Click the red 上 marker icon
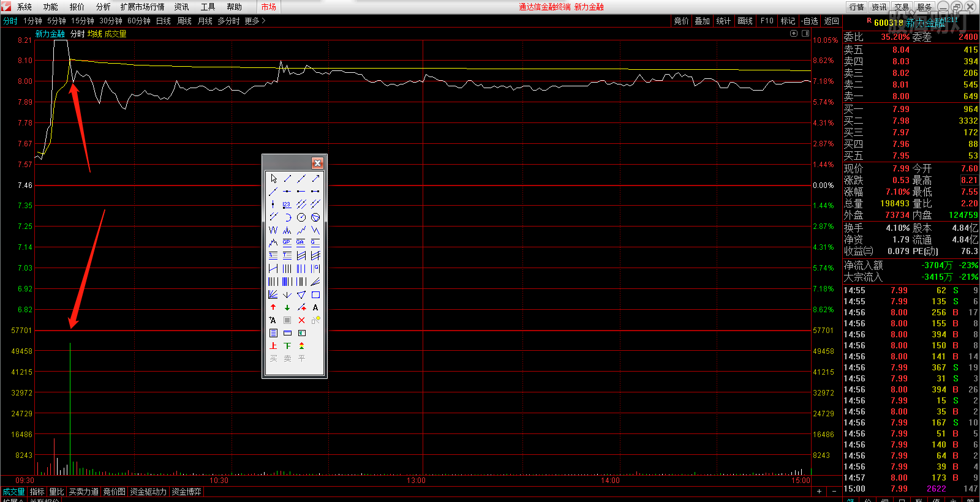The width and height of the screenshot is (980, 502). click(273, 346)
